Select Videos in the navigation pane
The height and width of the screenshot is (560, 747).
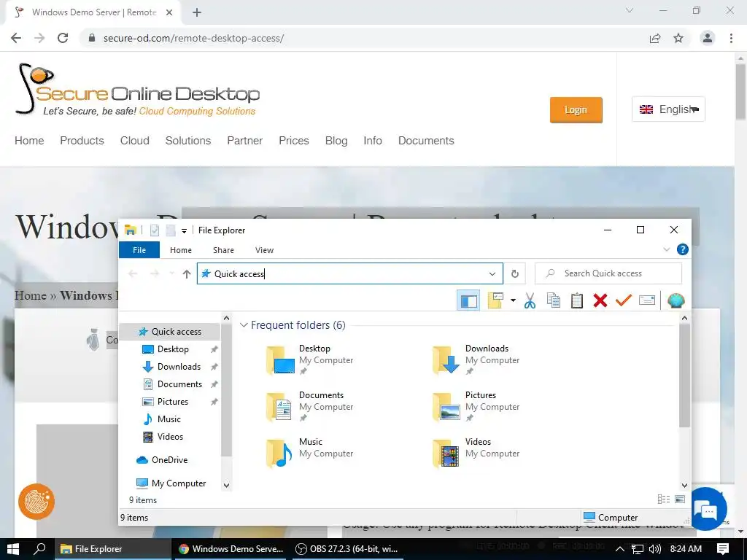(x=169, y=437)
